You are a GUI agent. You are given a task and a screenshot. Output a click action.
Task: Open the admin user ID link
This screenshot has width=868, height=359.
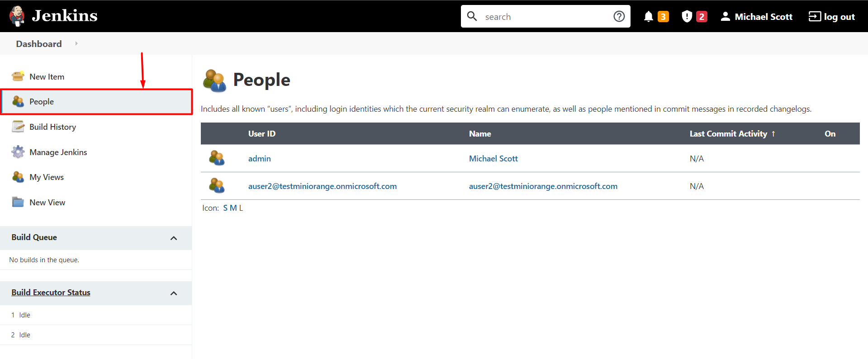260,159
